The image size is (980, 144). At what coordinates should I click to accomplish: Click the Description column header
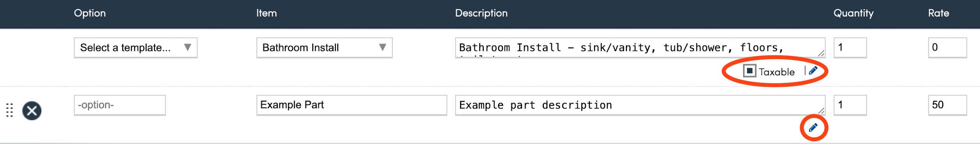[481, 13]
